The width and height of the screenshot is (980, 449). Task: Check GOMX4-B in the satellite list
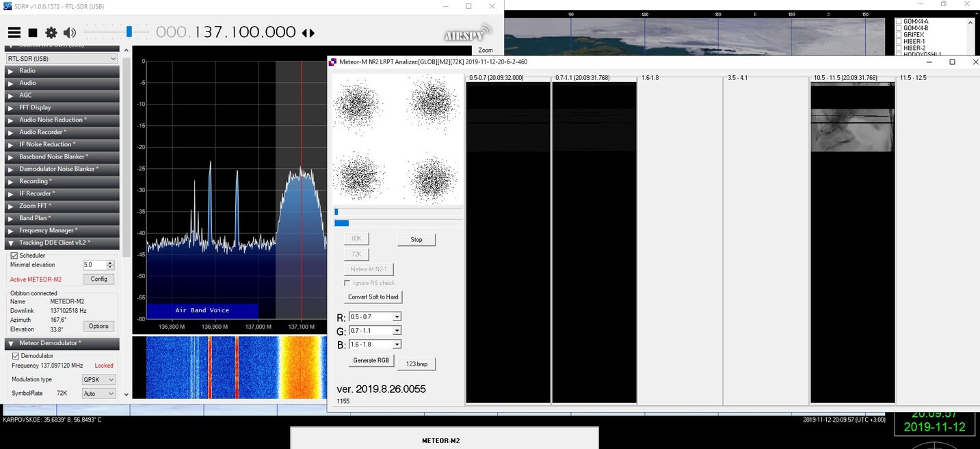(899, 28)
